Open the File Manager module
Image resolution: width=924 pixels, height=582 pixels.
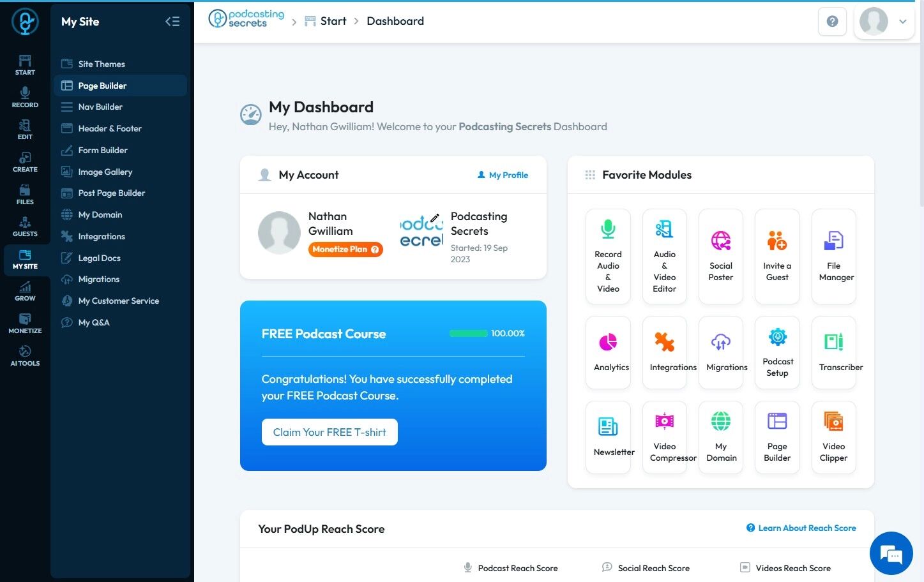tap(833, 256)
